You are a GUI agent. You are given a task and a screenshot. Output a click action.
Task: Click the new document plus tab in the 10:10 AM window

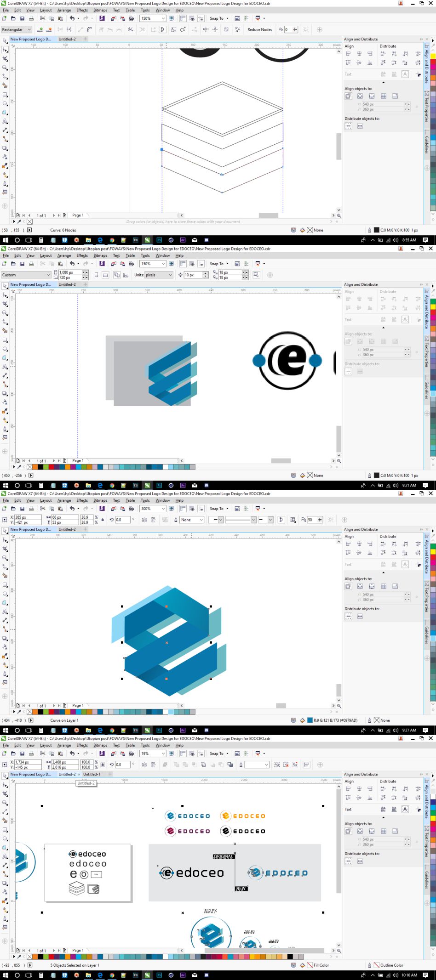(x=110, y=774)
